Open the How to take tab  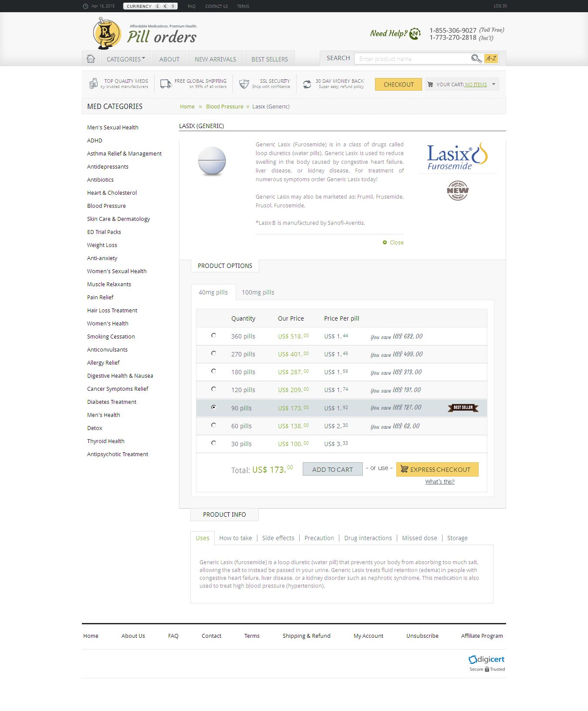click(236, 538)
